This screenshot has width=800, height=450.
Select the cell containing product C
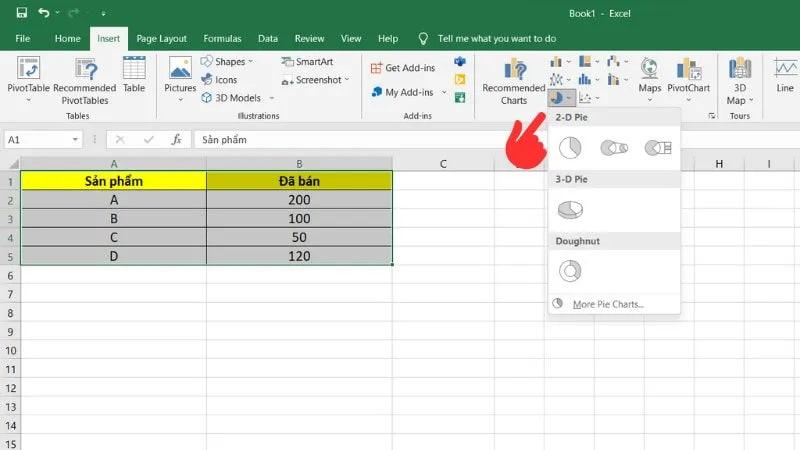[114, 237]
